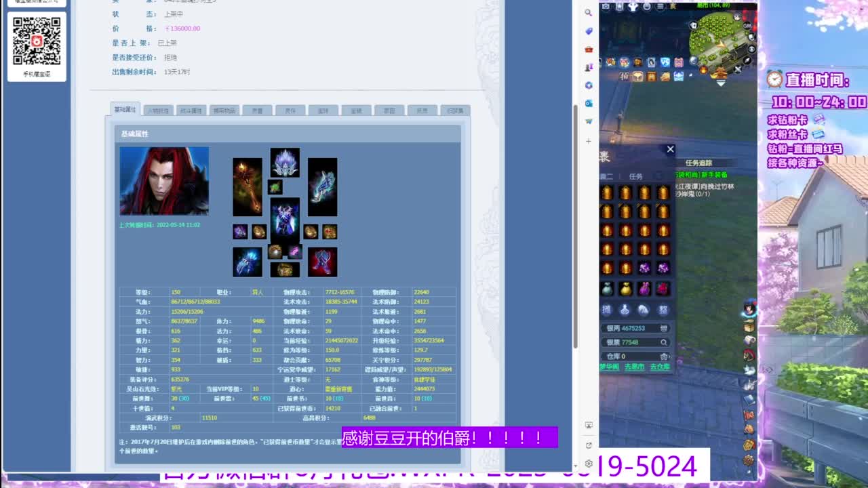Click the plus icon to add sidebar app
This screenshot has height=488, width=868.
(x=589, y=141)
